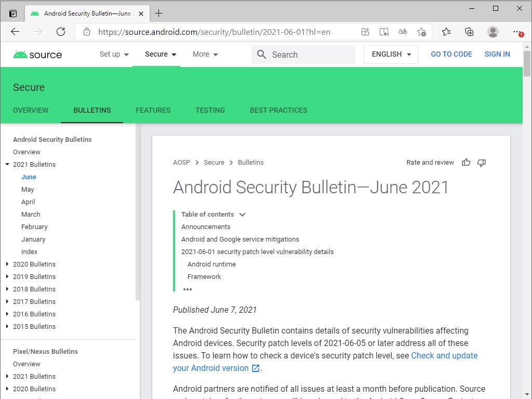Image resolution: width=532 pixels, height=399 pixels.
Task: Open the Secure dropdown menu
Action: tap(159, 54)
